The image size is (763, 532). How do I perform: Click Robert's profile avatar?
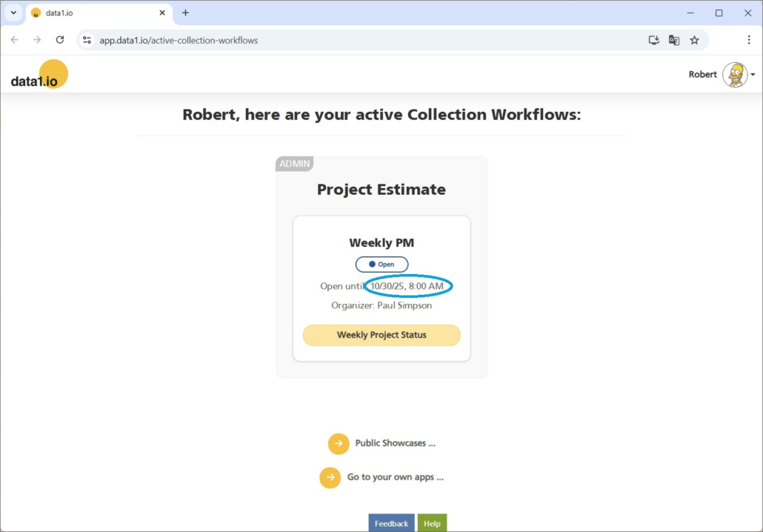(735, 75)
